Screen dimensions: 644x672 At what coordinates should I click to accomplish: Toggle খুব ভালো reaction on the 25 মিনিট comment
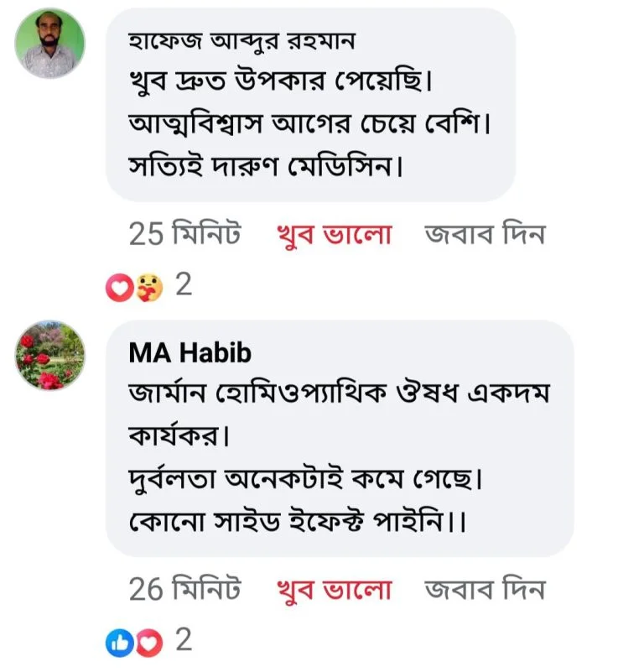tap(334, 236)
